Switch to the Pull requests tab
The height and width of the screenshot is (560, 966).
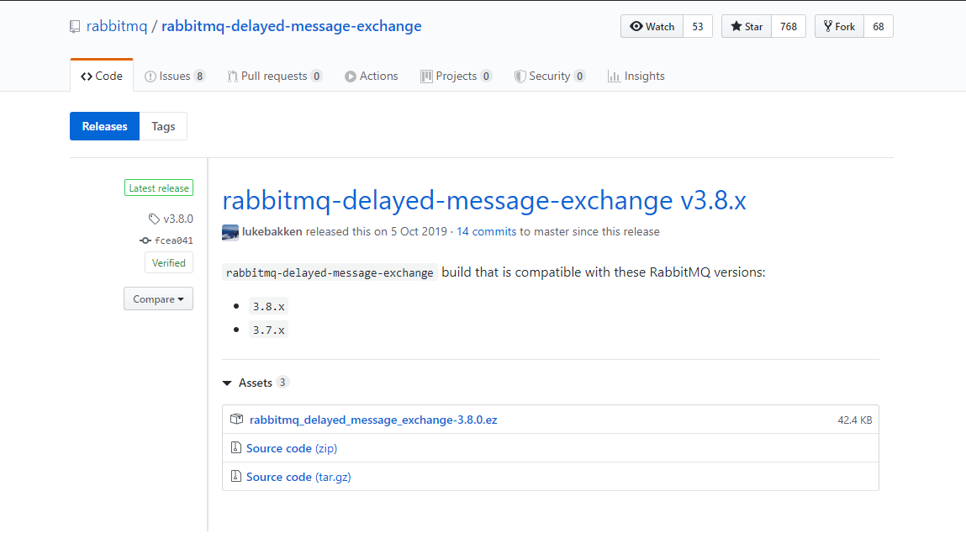273,76
